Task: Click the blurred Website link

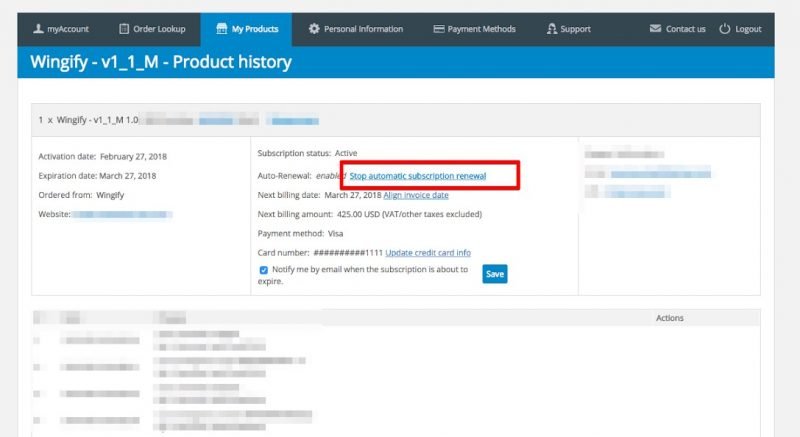Action: (122, 215)
